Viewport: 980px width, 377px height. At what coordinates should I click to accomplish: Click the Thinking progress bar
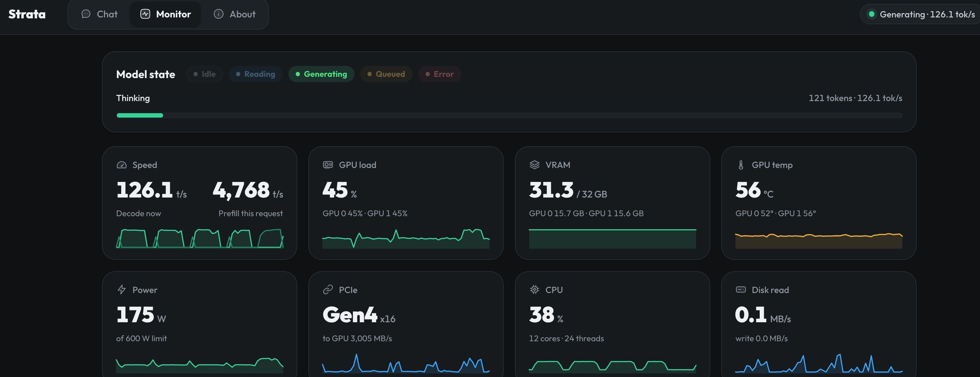[509, 115]
